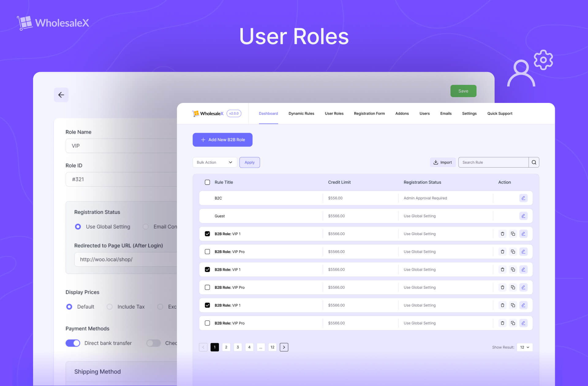
Task: Click the WholesaleX logo icon
Action: point(196,113)
